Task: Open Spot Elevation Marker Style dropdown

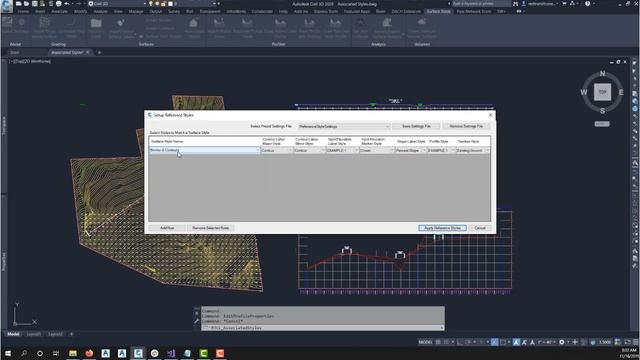Action: 377,151
